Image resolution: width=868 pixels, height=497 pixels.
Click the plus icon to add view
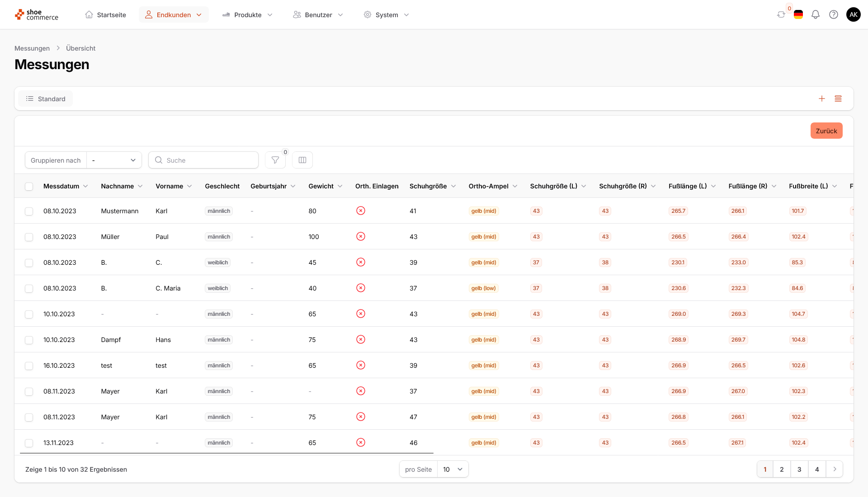tap(822, 98)
